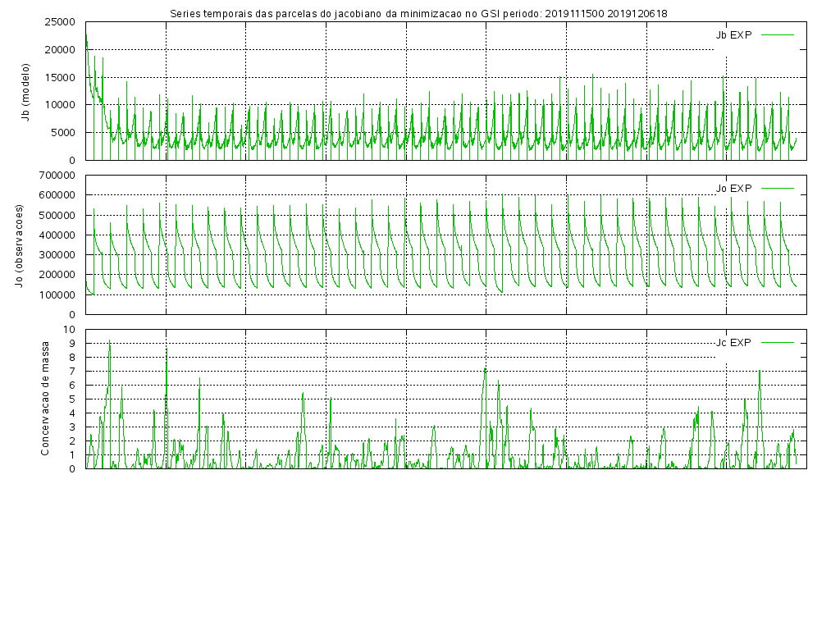The height and width of the screenshot is (630, 840).
Task: Click the green line sample beside Jb EXP
Action: 778,34
